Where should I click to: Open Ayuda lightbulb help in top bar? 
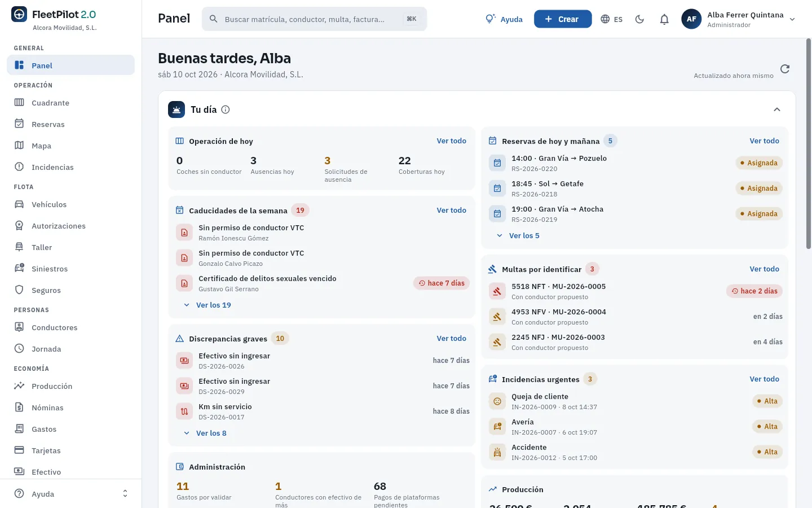coord(504,19)
